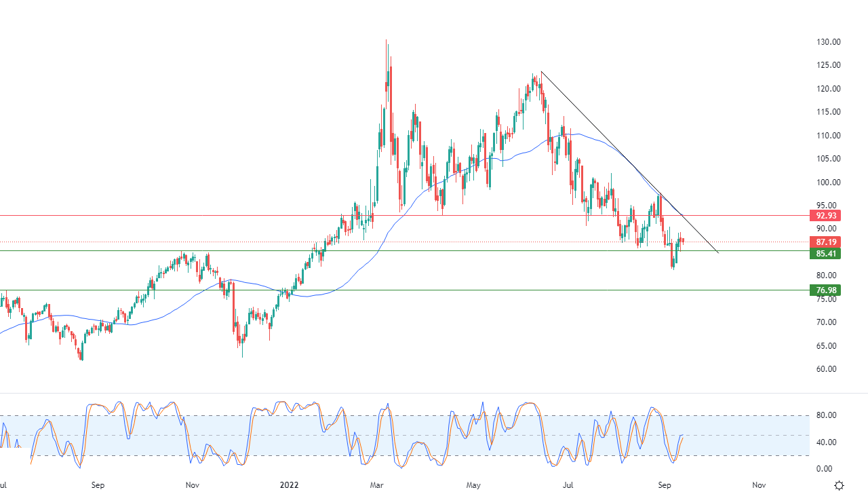This screenshot has width=868, height=494.
Task: Click the Sep label beside Jul on time axis
Action: pos(665,486)
